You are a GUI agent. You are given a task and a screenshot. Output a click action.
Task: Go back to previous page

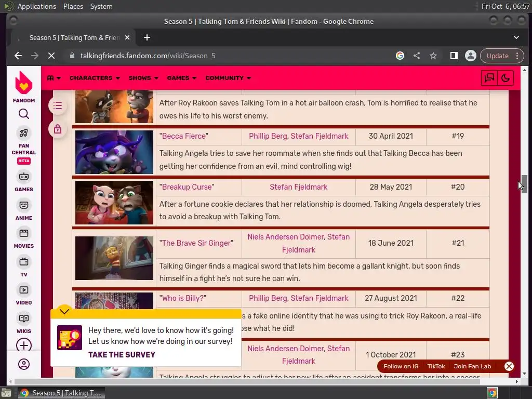18,56
